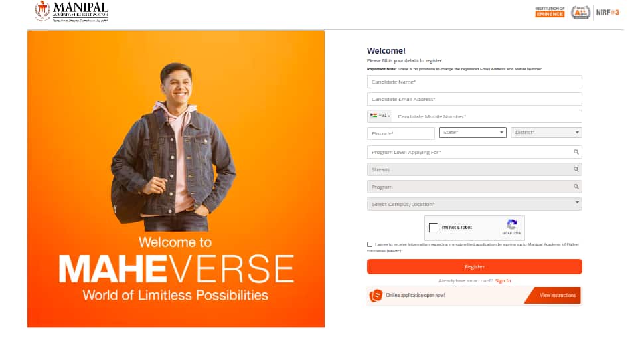Click search icon in Program Level field
This screenshot has height=350, width=644.
point(576,152)
